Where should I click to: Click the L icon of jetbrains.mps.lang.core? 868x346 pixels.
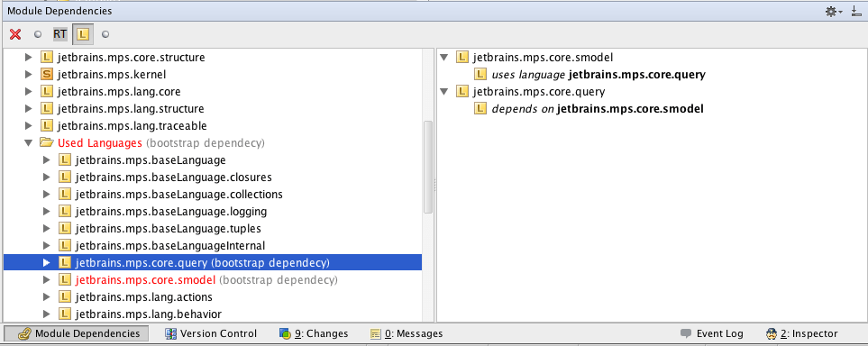[x=47, y=91]
